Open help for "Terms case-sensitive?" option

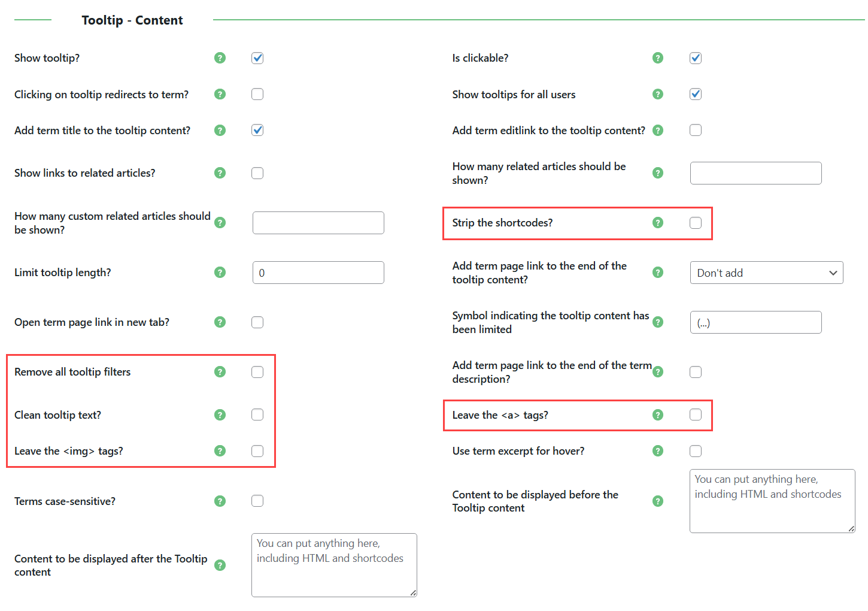tap(220, 501)
